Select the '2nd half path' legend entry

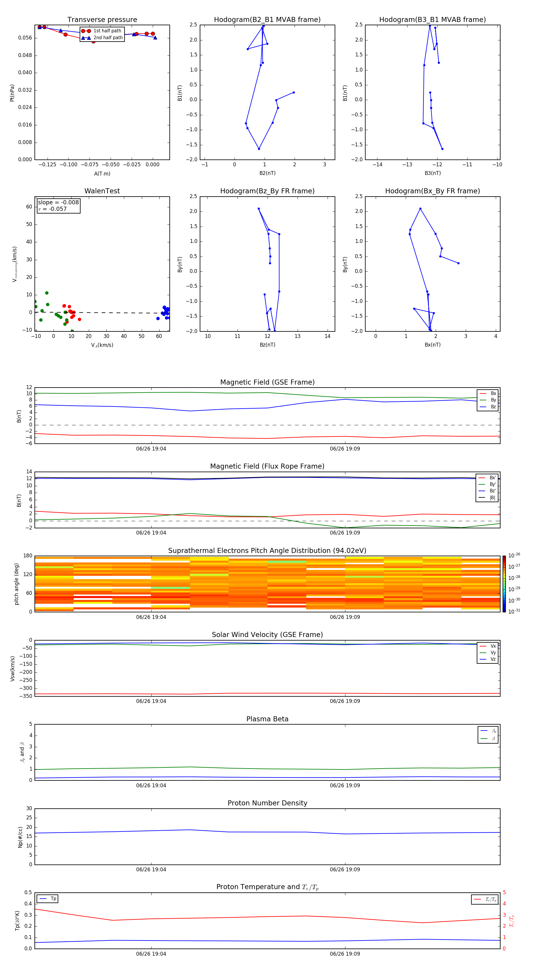tap(103, 38)
